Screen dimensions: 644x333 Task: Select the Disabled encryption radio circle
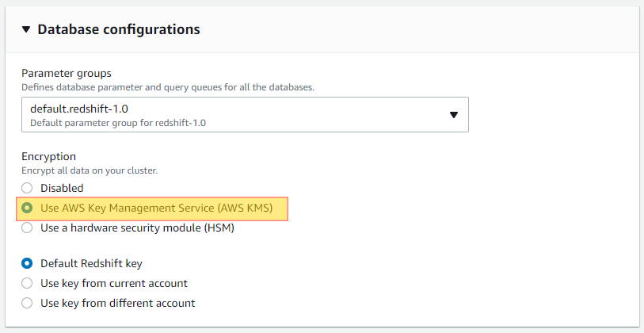tap(27, 188)
